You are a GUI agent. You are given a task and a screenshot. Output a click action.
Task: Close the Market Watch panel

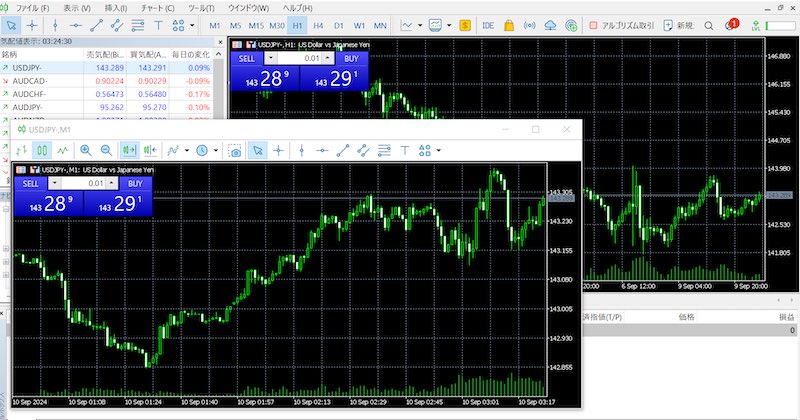click(x=220, y=42)
